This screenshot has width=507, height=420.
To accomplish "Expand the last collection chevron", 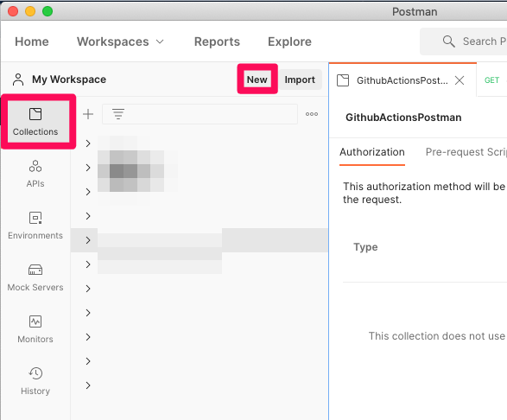I will (88, 385).
